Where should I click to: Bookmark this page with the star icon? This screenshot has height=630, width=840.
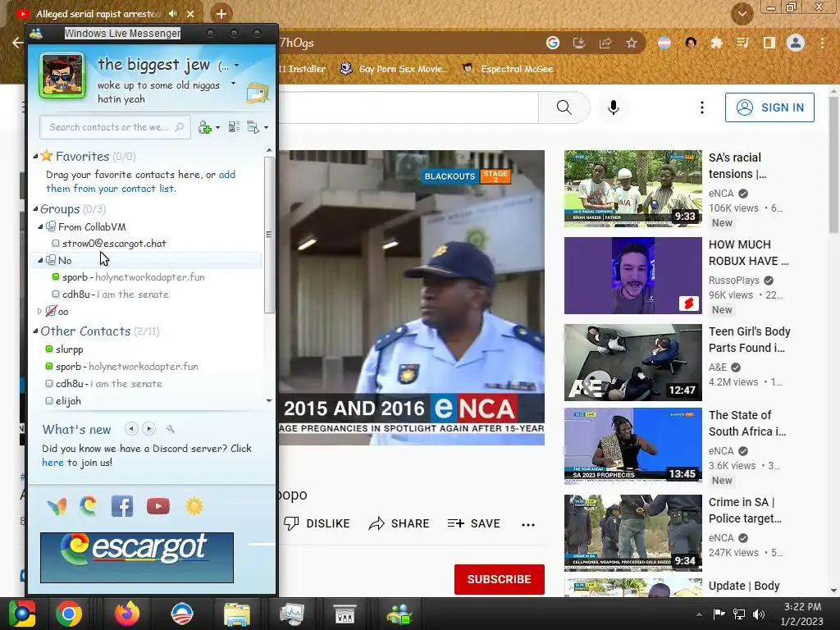click(x=632, y=43)
